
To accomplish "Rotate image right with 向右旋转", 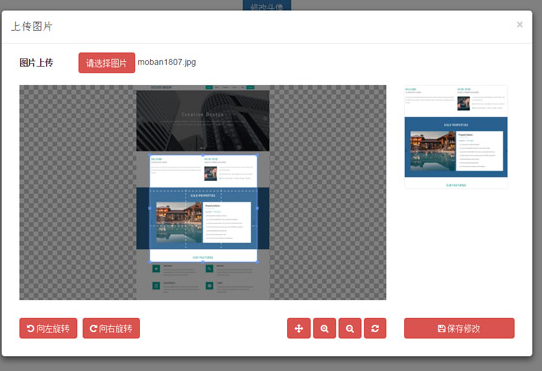I will click(111, 328).
